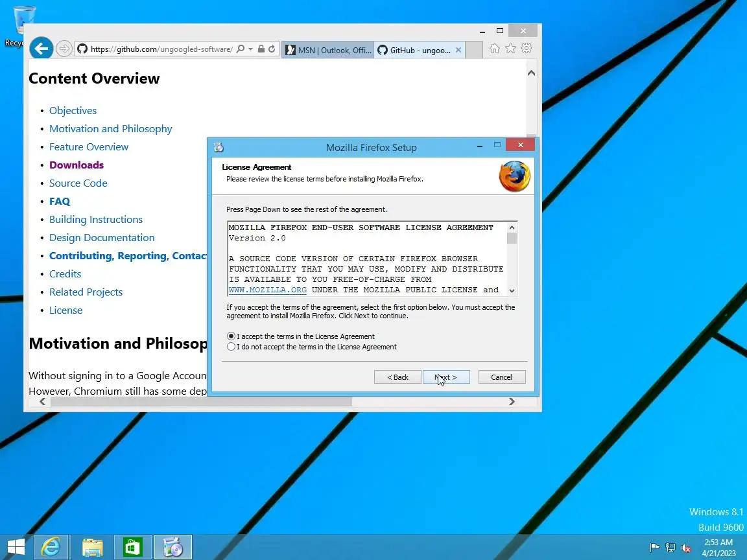Click license text scroll up arrow
Image resolution: width=747 pixels, height=560 pixels.
click(x=512, y=227)
